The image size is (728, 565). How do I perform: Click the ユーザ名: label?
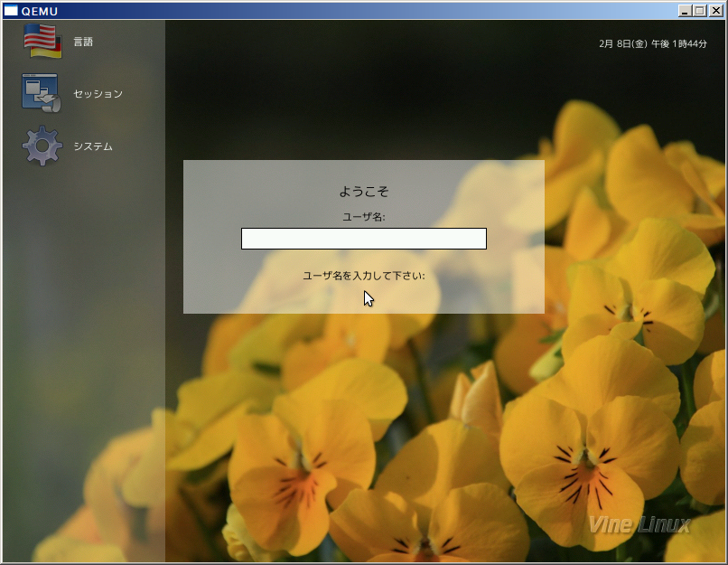pyautogui.click(x=364, y=217)
